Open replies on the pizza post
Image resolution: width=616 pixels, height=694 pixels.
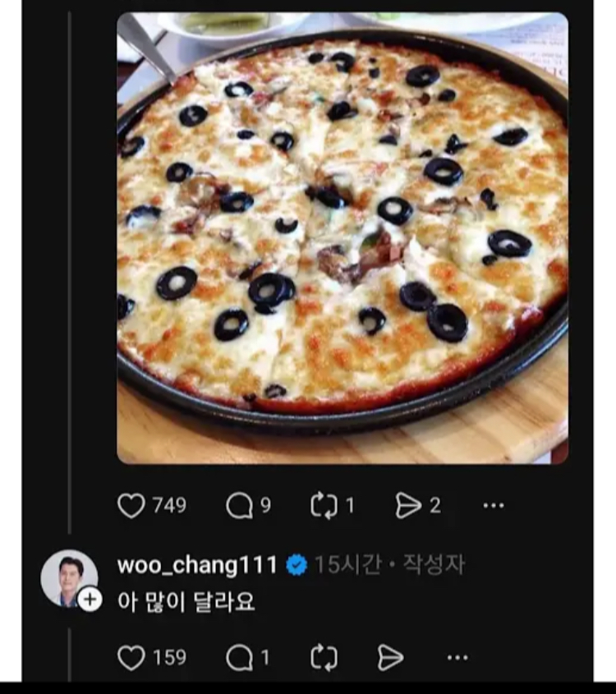pos(239,506)
